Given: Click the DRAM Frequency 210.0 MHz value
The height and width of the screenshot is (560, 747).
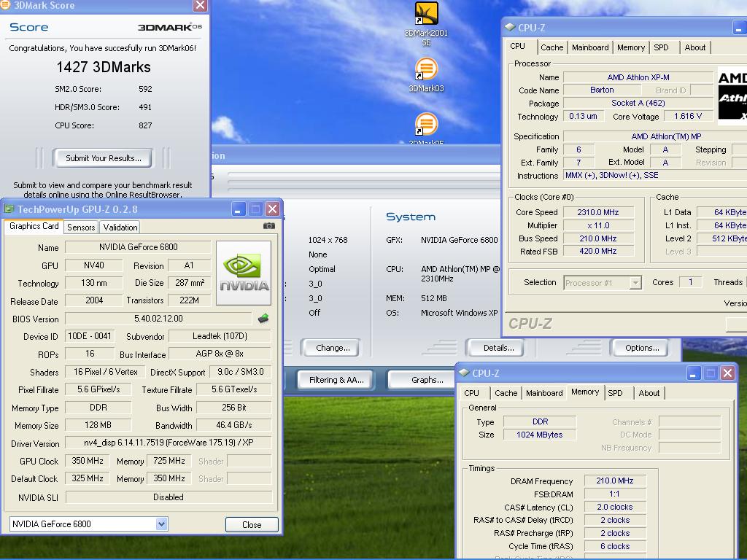Looking at the screenshot, I should click(614, 481).
